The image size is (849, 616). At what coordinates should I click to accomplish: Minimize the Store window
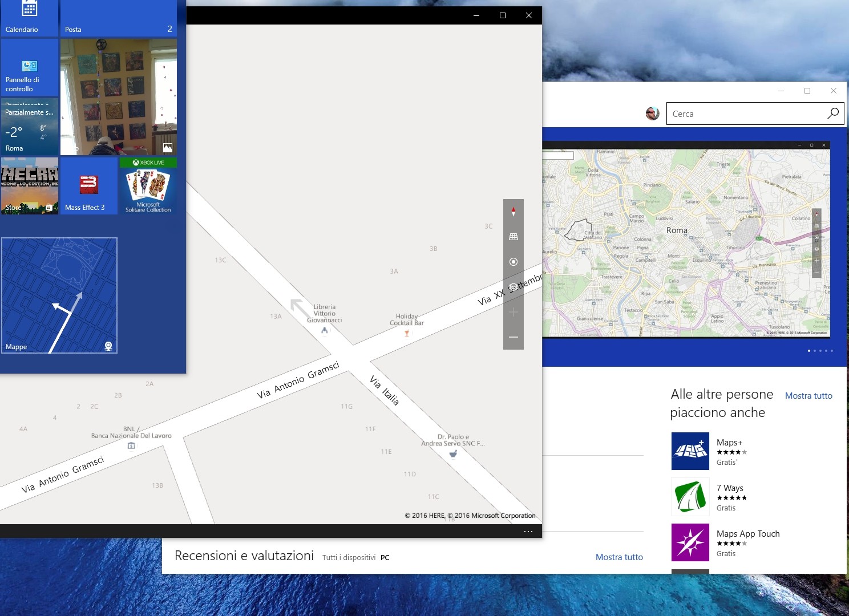tap(781, 91)
